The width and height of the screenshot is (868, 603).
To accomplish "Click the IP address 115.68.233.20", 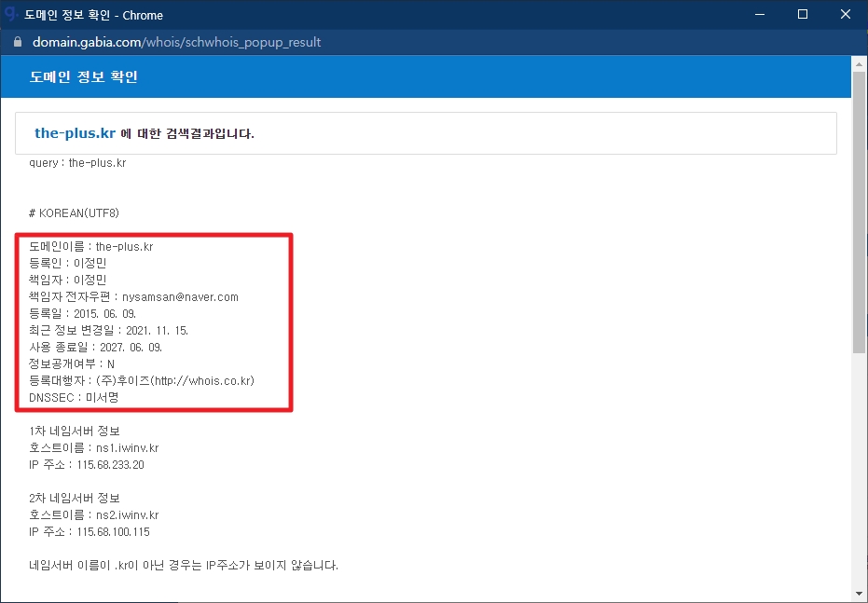I will (110, 465).
